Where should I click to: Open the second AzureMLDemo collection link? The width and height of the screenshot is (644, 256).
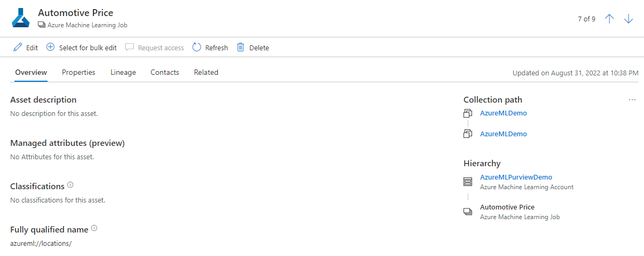[x=504, y=134]
